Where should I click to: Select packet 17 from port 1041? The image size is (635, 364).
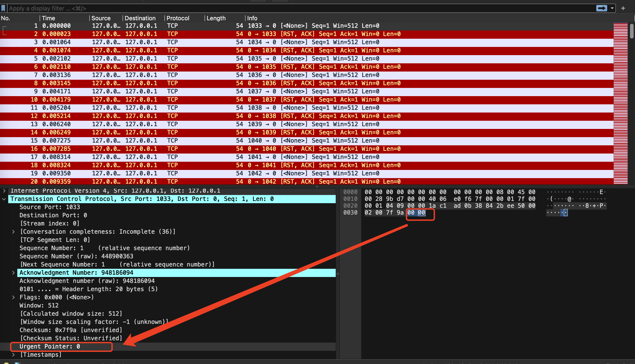click(x=306, y=157)
